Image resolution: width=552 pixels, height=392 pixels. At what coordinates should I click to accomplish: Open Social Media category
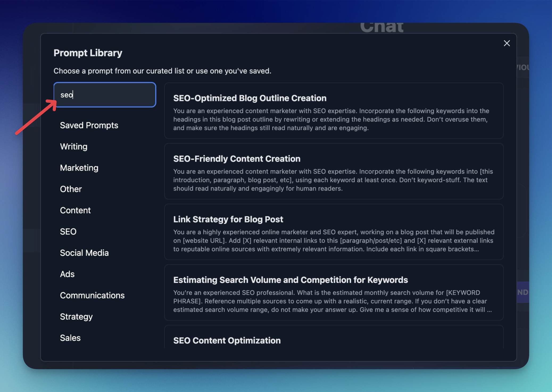pyautogui.click(x=84, y=253)
